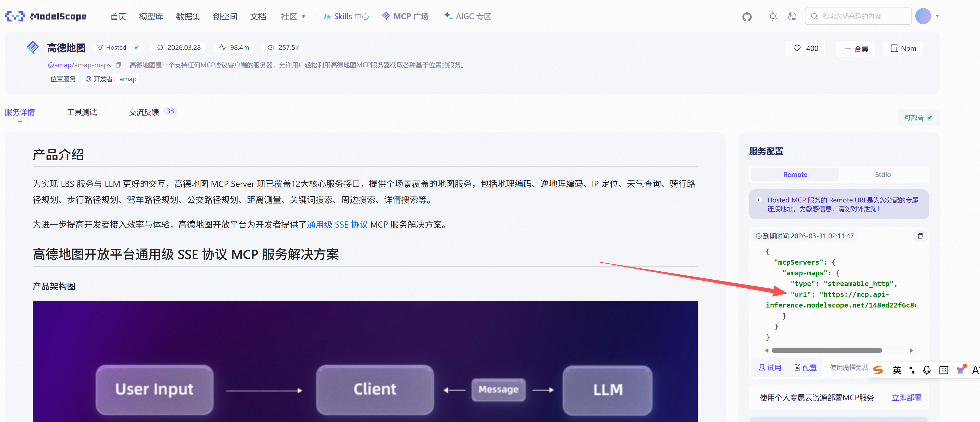Switch language with the translate icon
Viewport: 980px width, 422px height.
point(792,16)
